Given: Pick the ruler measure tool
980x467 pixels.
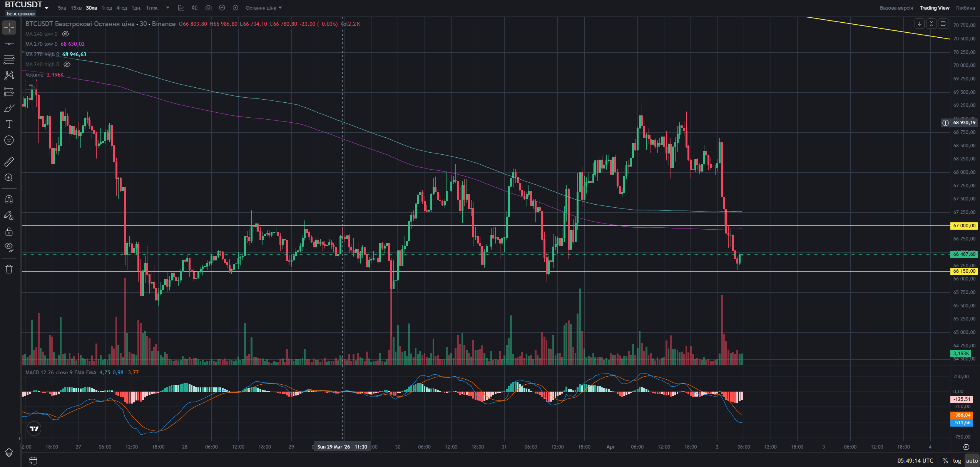Looking at the screenshot, I should [x=9, y=162].
